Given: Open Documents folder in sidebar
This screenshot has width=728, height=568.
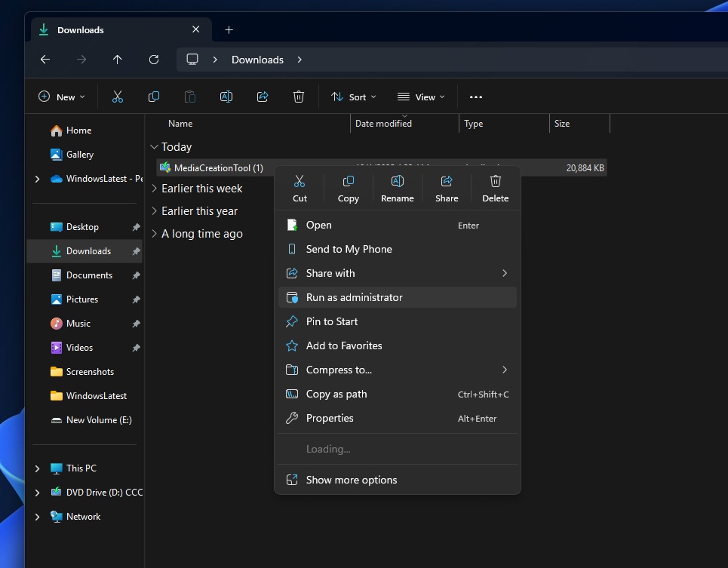Looking at the screenshot, I should click(x=89, y=275).
